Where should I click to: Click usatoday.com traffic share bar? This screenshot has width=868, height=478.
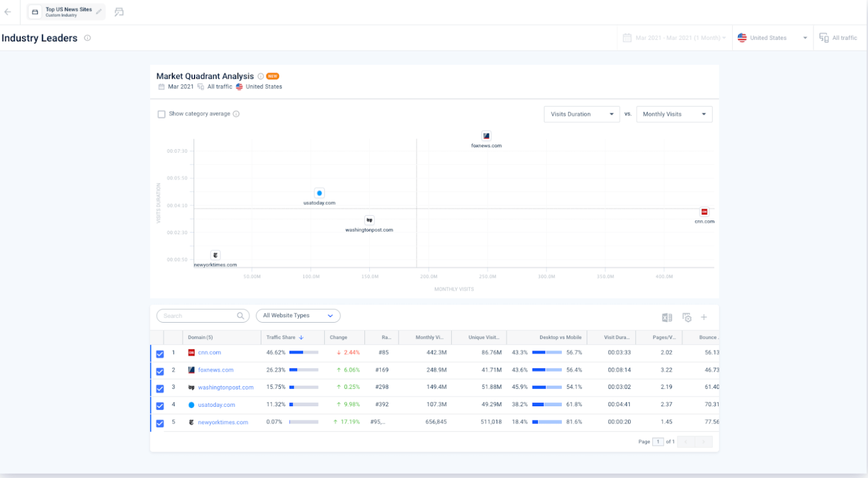(304, 405)
